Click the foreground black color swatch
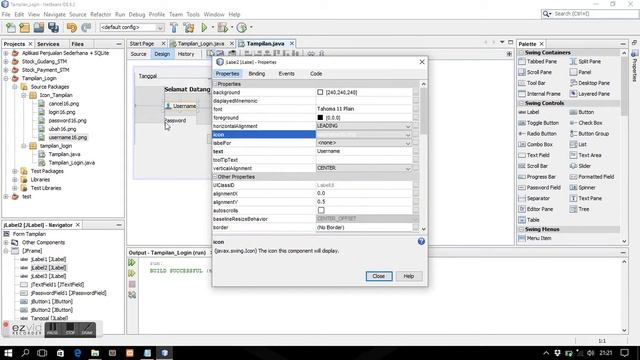 320,118
